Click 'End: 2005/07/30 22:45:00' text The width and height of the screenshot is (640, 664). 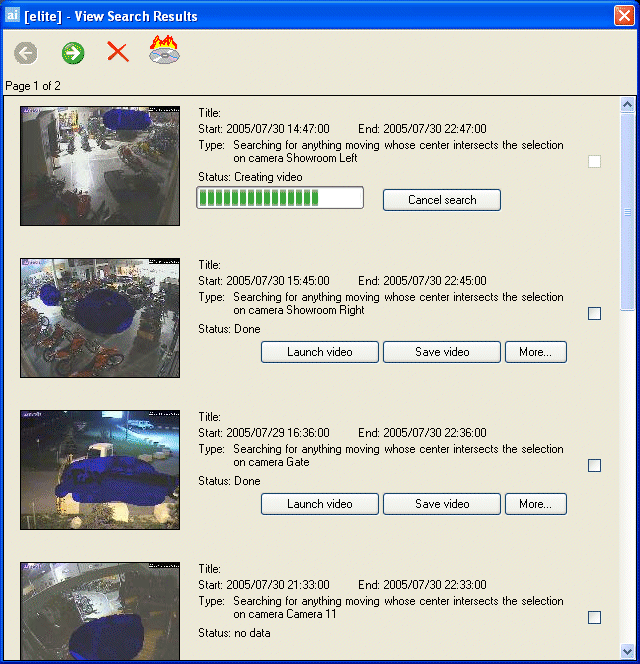(x=422, y=281)
